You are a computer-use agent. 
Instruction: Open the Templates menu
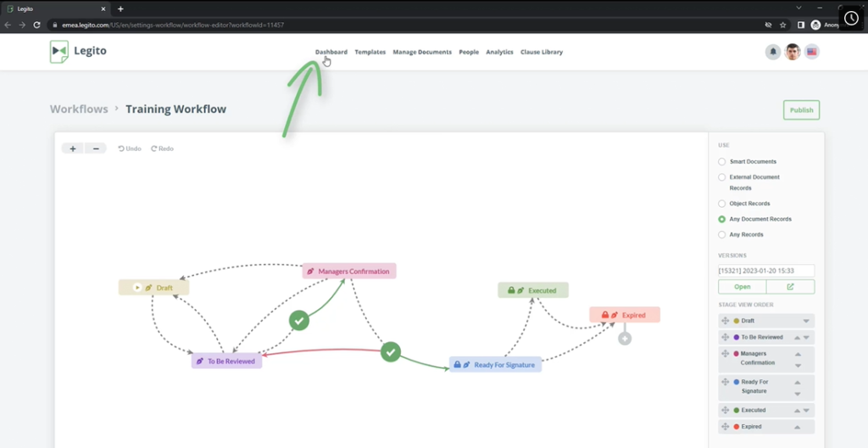(370, 52)
